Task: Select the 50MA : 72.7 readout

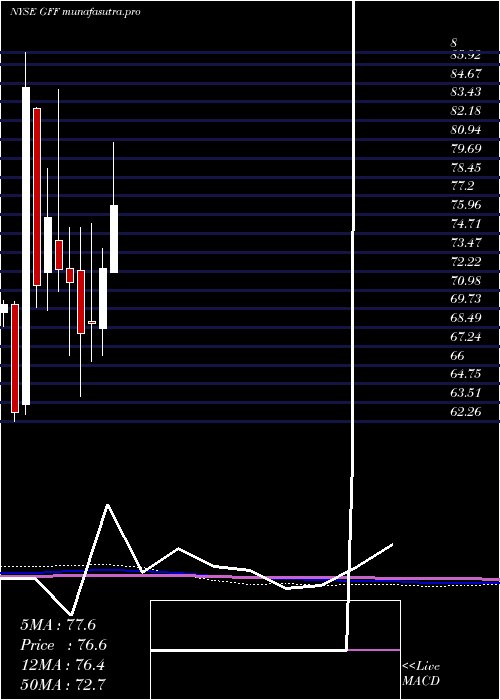Action: [x=63, y=685]
